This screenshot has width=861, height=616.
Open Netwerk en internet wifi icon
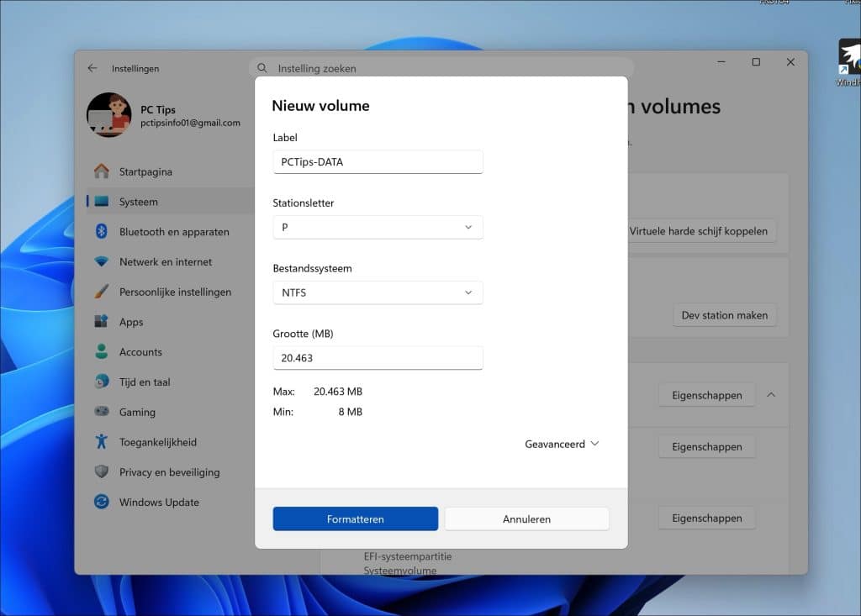pyautogui.click(x=102, y=262)
